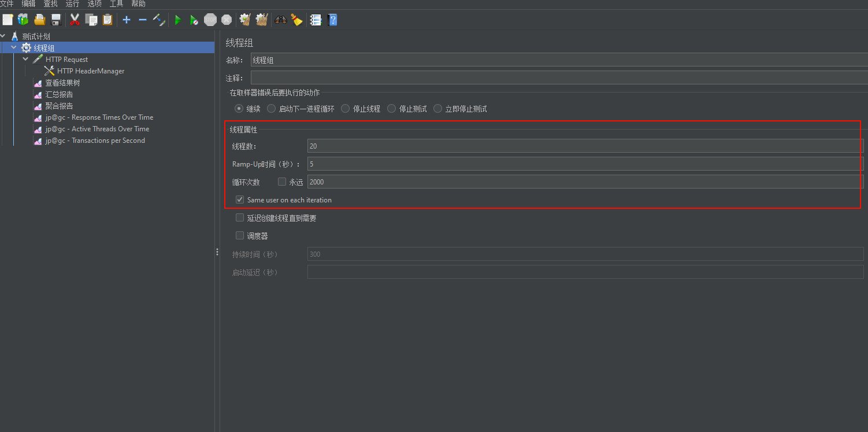Image resolution: width=868 pixels, height=432 pixels.
Task: Click the 启动延迟 input field
Action: 585,272
